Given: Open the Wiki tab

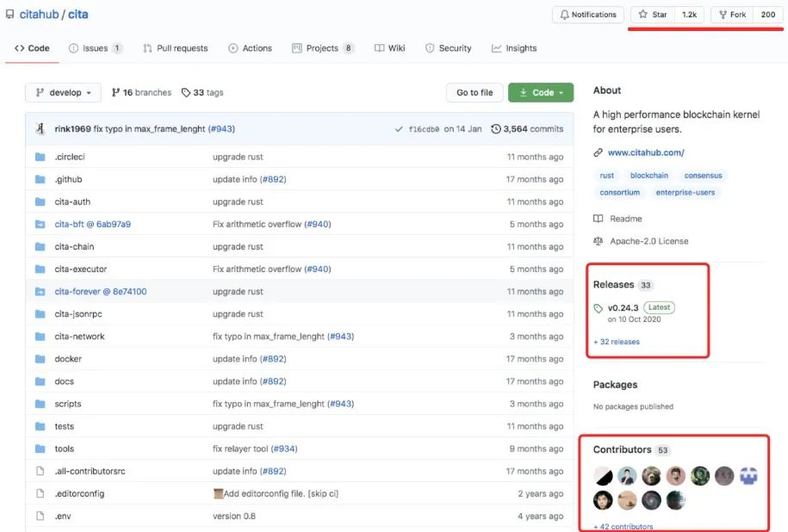Looking at the screenshot, I should pos(389,48).
